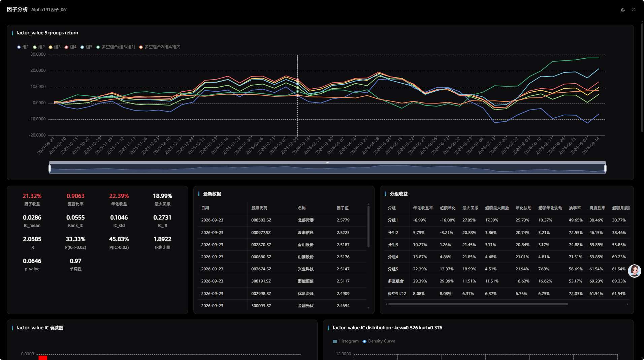Click the 0.0286 IC_mean value

(x=32, y=217)
